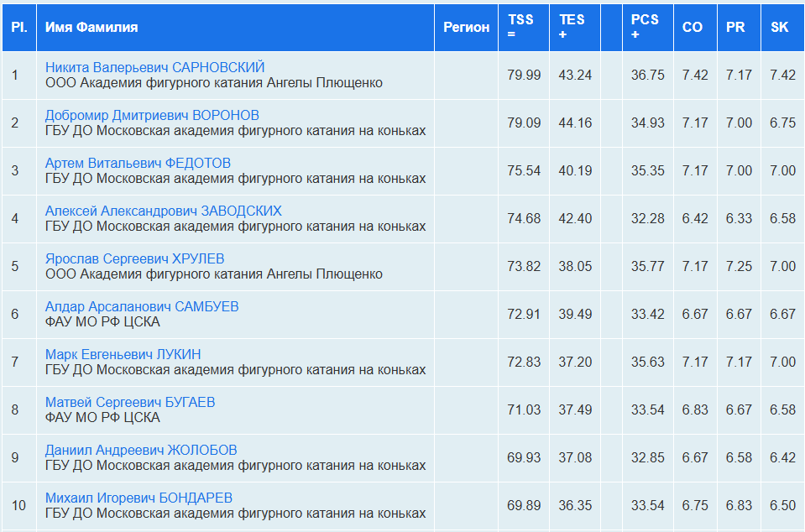The width and height of the screenshot is (805, 532).
Task: Select TSS value 71.03
Action: (x=524, y=409)
